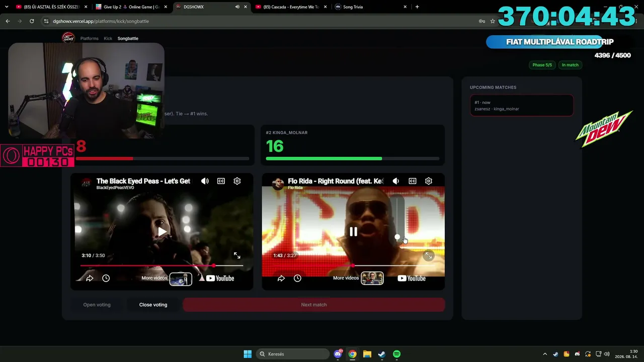
Task: Mute the Black Eyed Peas video
Action: 205,181
